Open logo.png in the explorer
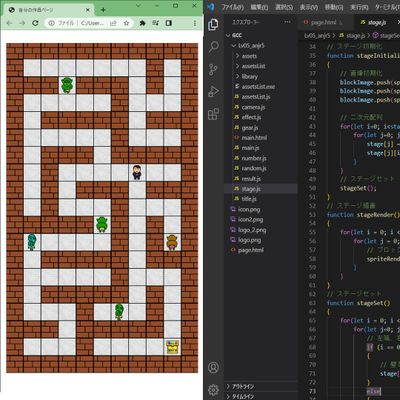This screenshot has height=400, width=400. pyautogui.click(x=249, y=240)
